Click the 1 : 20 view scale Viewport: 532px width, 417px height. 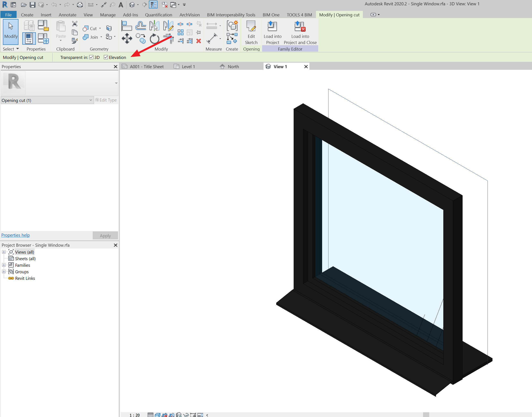(x=135, y=415)
